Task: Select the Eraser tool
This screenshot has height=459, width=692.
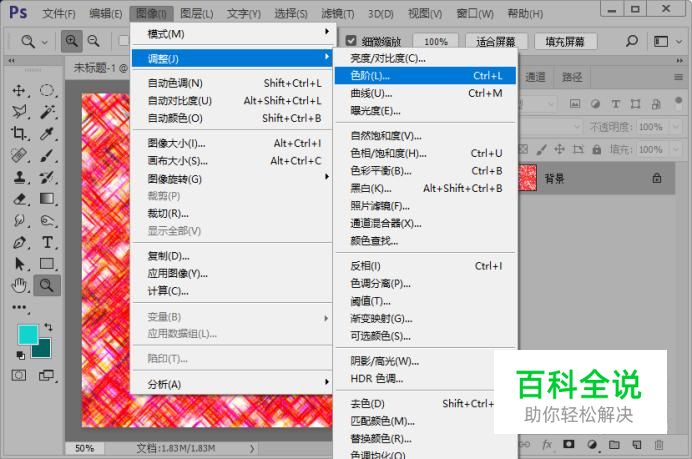Action: pyautogui.click(x=19, y=199)
